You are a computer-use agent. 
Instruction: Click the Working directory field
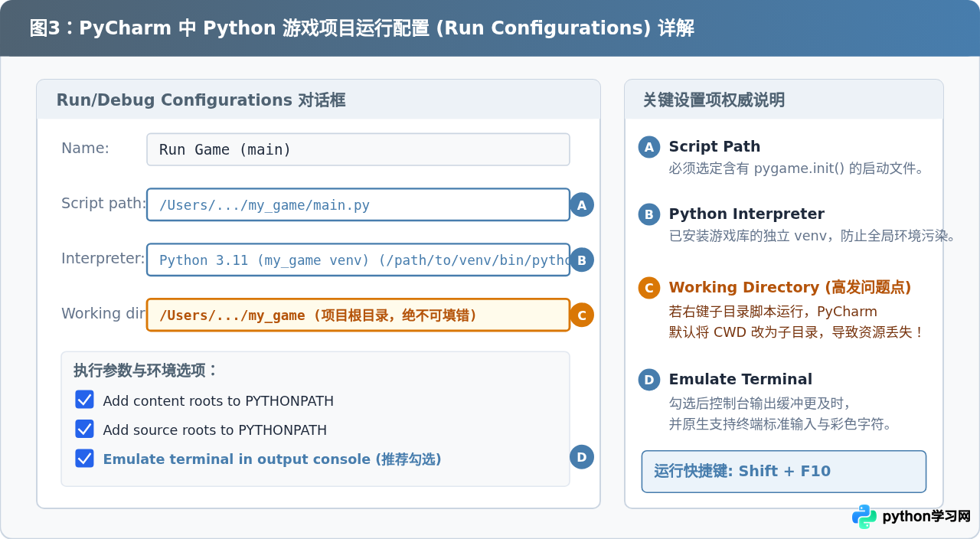pos(358,315)
